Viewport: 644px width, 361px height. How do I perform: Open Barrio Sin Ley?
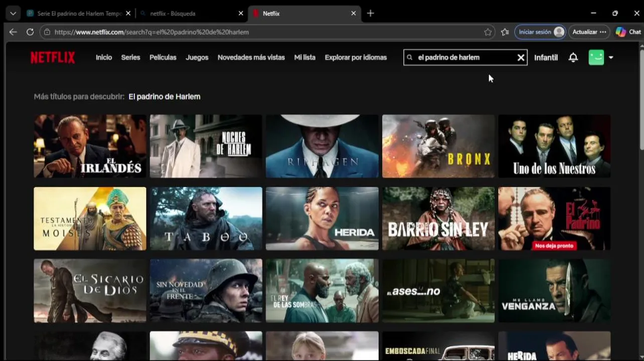coord(438,219)
